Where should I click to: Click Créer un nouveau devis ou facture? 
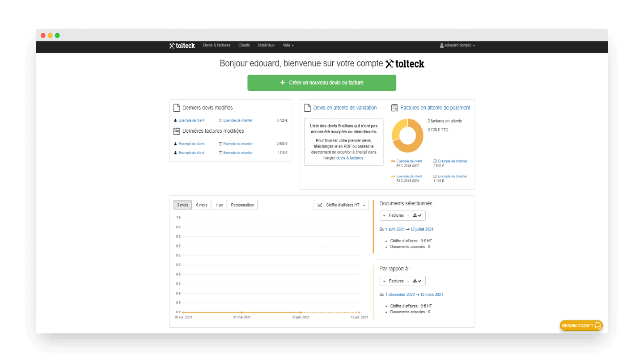pyautogui.click(x=322, y=83)
